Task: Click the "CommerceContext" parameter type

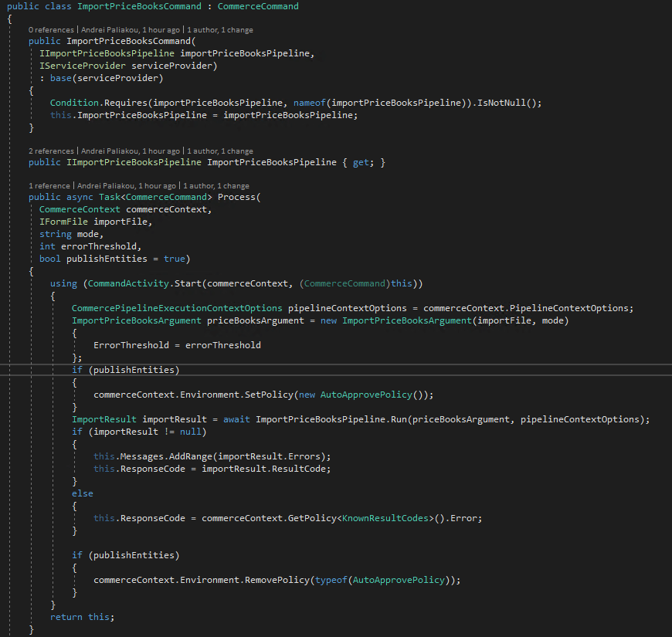Action: point(80,209)
